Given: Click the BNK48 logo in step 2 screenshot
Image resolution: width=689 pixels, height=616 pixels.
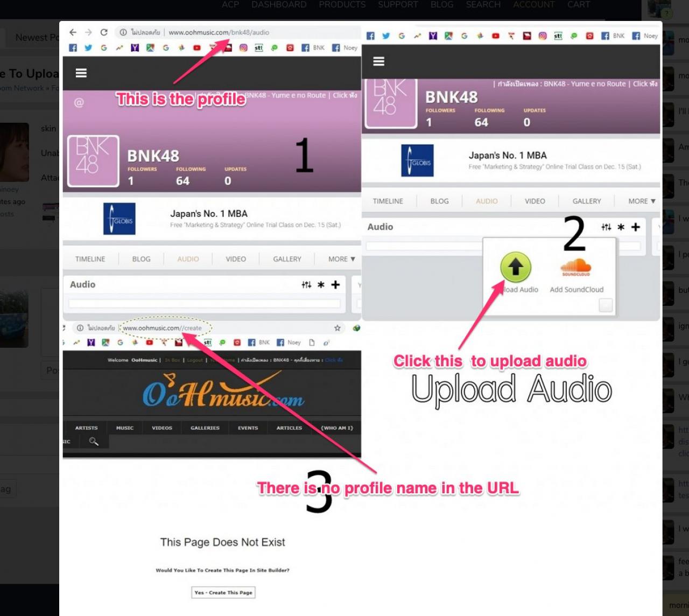Looking at the screenshot, I should (391, 103).
